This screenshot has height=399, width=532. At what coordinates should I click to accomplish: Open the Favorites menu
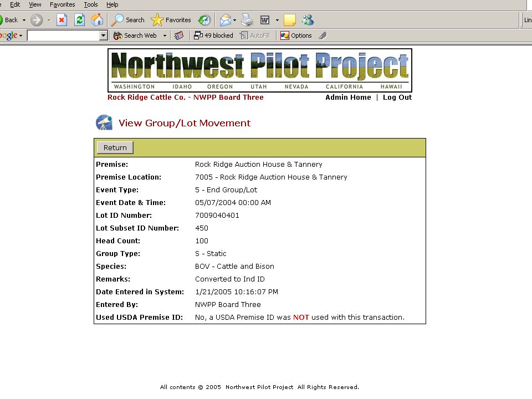(63, 4)
